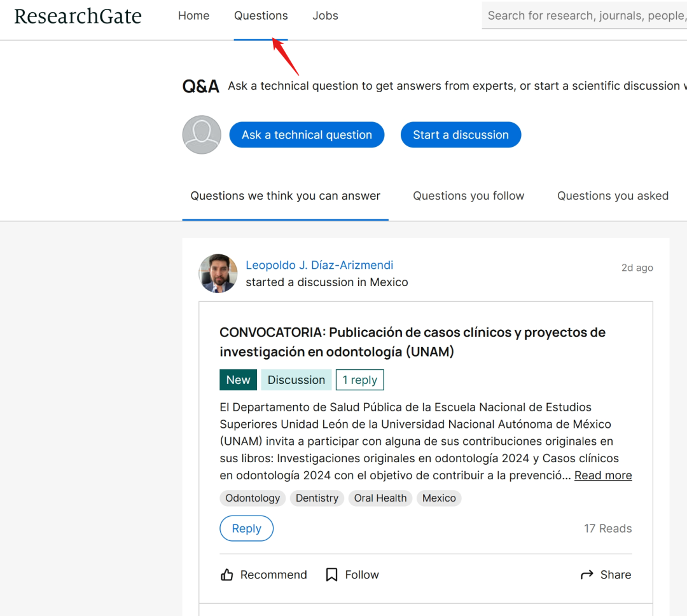This screenshot has width=687, height=616.
Task: Select the Dentistry topic tag
Action: pyautogui.click(x=317, y=498)
